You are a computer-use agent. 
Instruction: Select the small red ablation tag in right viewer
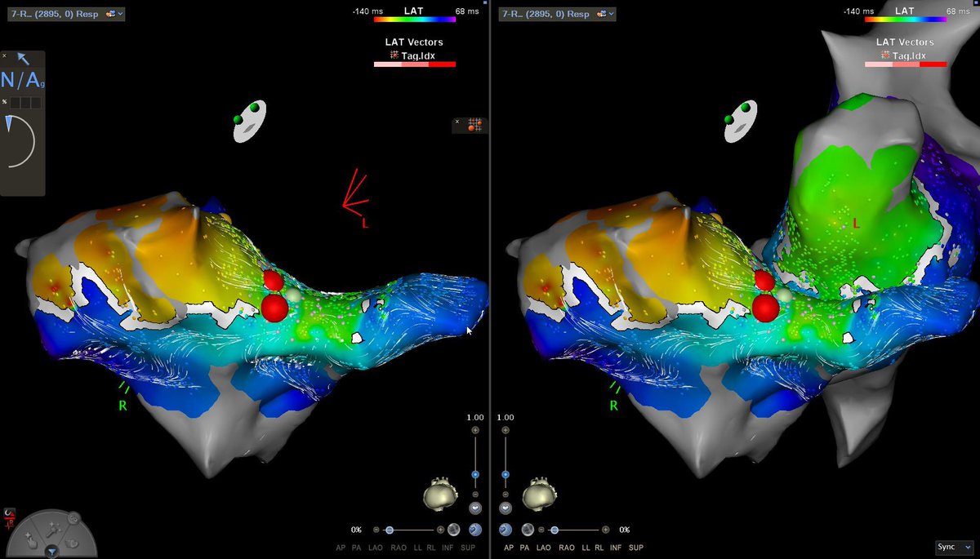coord(764,281)
